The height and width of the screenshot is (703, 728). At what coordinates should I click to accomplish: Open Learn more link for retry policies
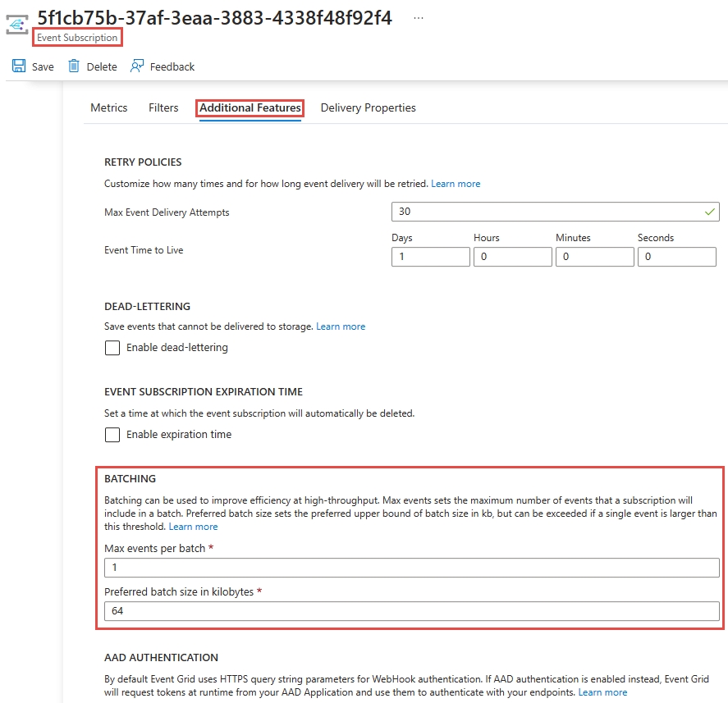(456, 184)
